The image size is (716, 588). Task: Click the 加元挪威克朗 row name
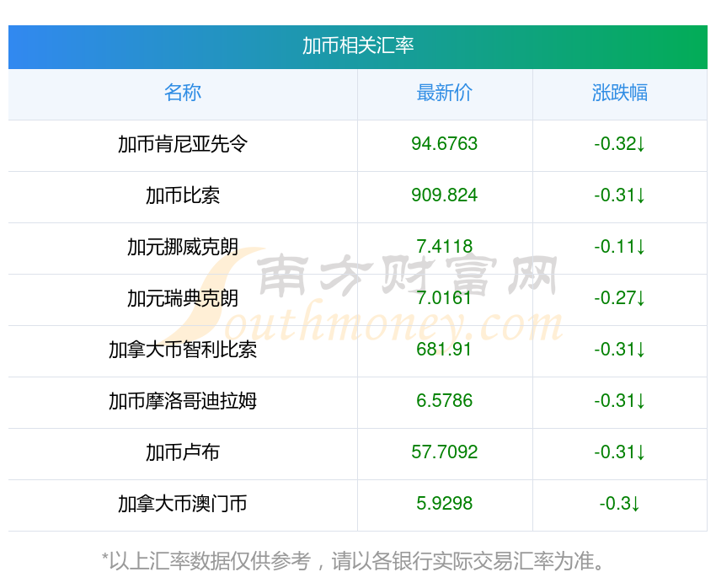click(183, 247)
